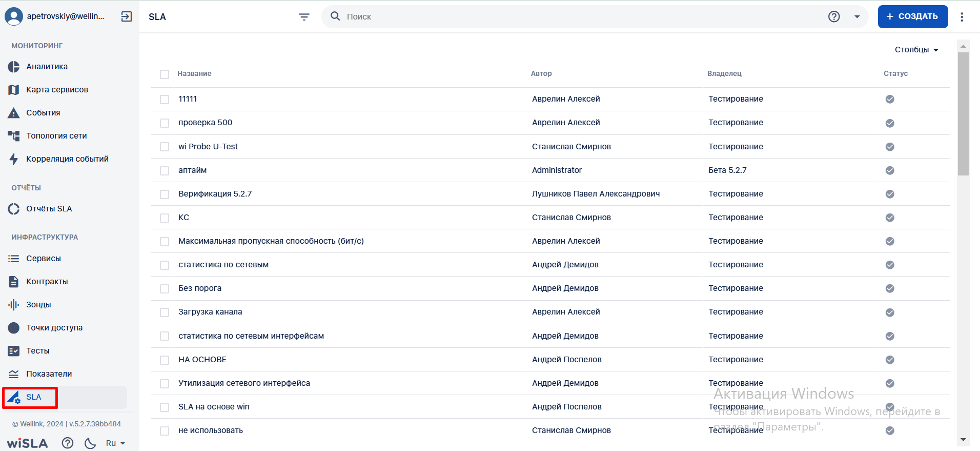Click the Зонды waveform icon

[x=14, y=305]
